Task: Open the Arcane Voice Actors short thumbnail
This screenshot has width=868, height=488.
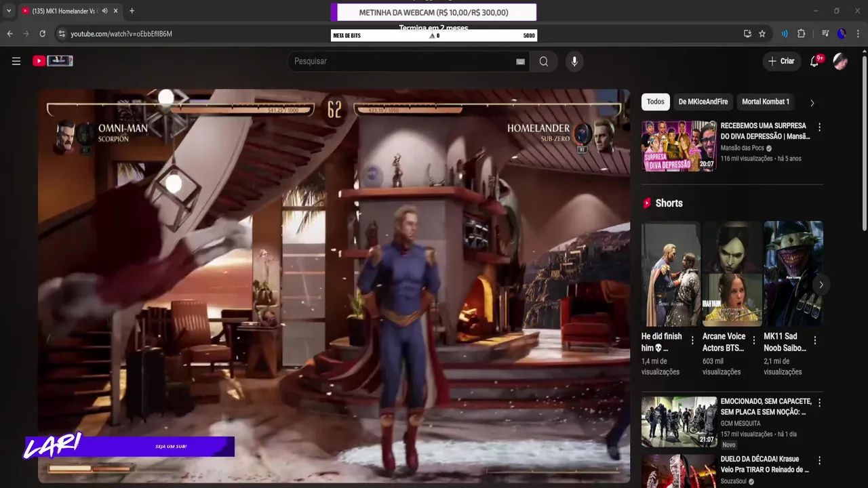Action: 732,274
